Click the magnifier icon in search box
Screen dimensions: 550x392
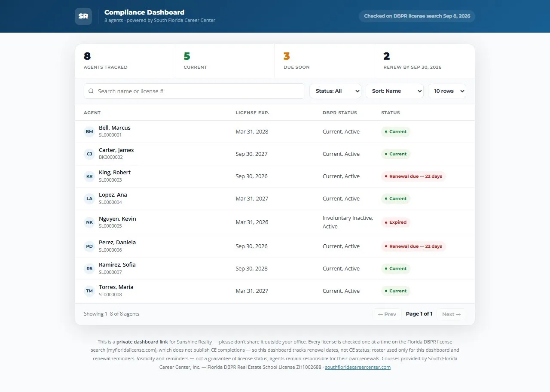point(91,91)
